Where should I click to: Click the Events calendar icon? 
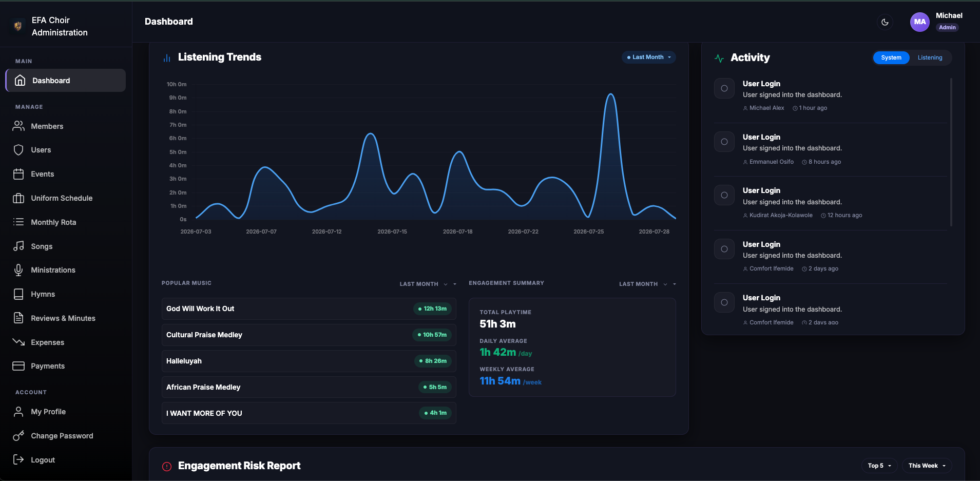coord(18,174)
